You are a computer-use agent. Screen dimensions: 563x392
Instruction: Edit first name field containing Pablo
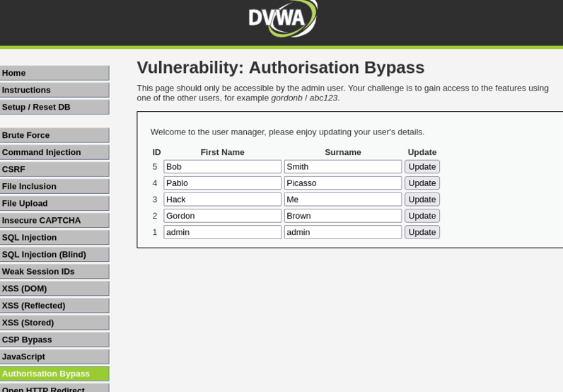point(223,183)
